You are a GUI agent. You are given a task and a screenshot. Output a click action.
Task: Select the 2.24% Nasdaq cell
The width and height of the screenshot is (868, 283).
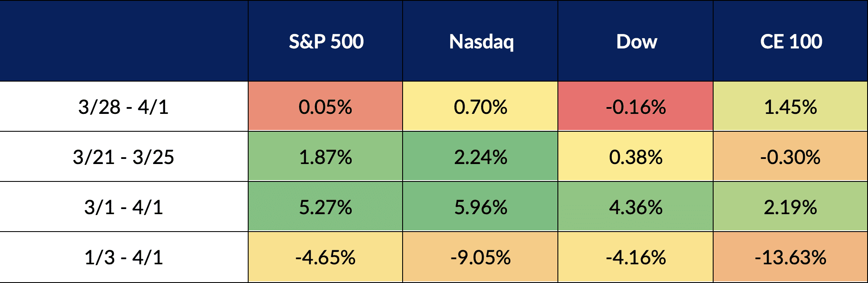point(481,157)
